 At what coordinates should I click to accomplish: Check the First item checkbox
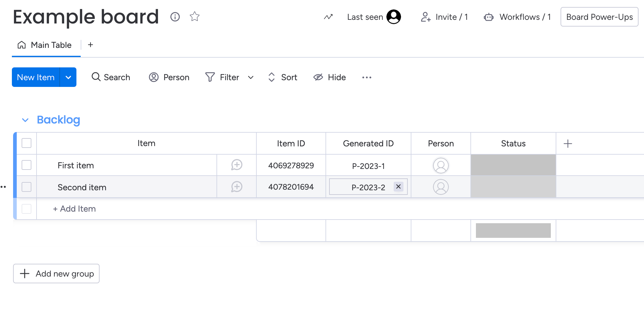coord(26,165)
